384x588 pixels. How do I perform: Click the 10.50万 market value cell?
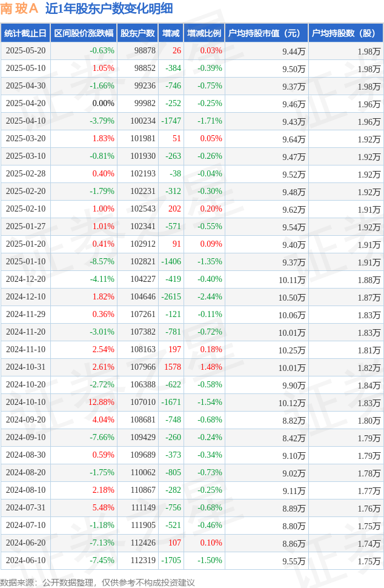point(292,297)
